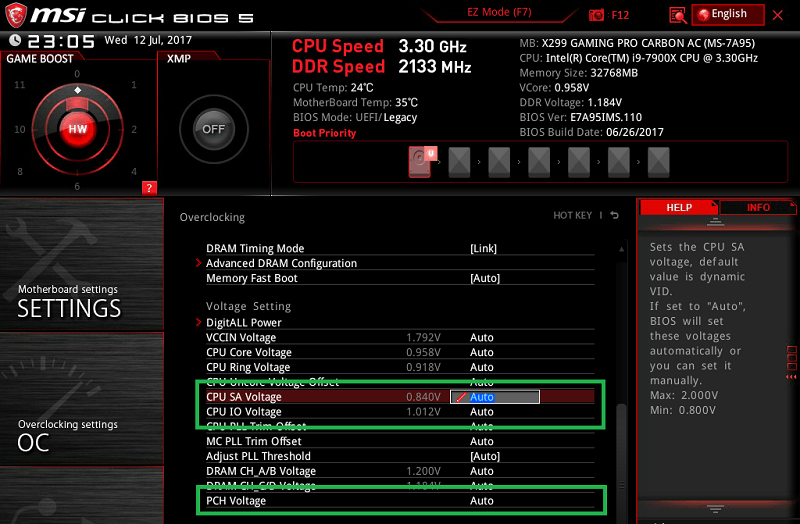Expand Advanced DRAM Configuration submenu

point(281,263)
